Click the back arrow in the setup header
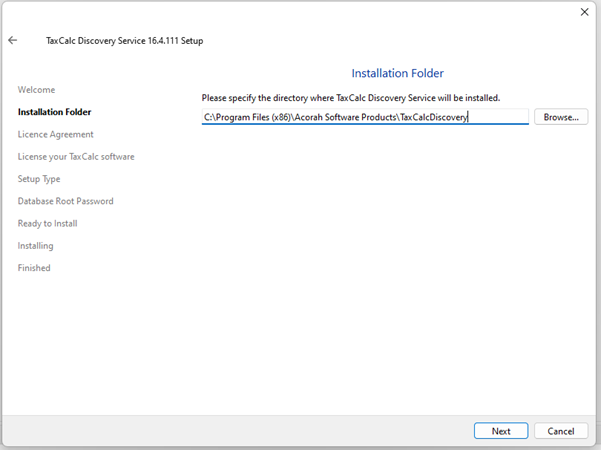601x450 pixels. pos(13,41)
